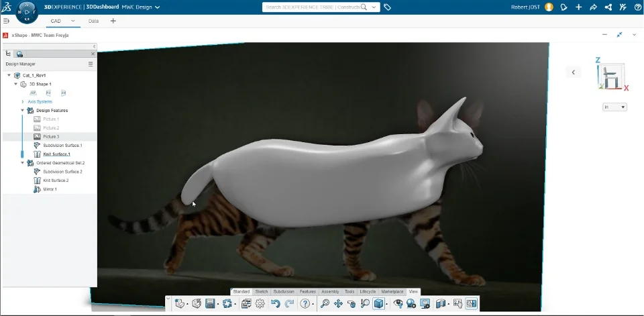Toggle the Hide/Show eye icon
The width and height of the screenshot is (644, 316).
click(398, 304)
